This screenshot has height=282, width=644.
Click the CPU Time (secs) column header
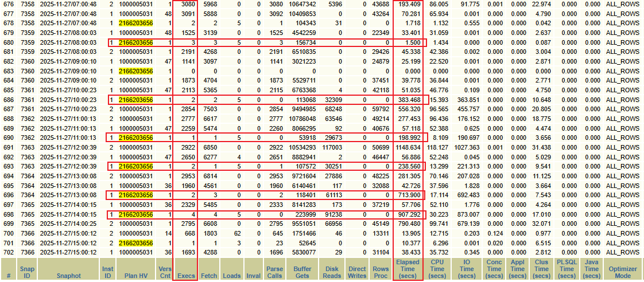(x=437, y=269)
